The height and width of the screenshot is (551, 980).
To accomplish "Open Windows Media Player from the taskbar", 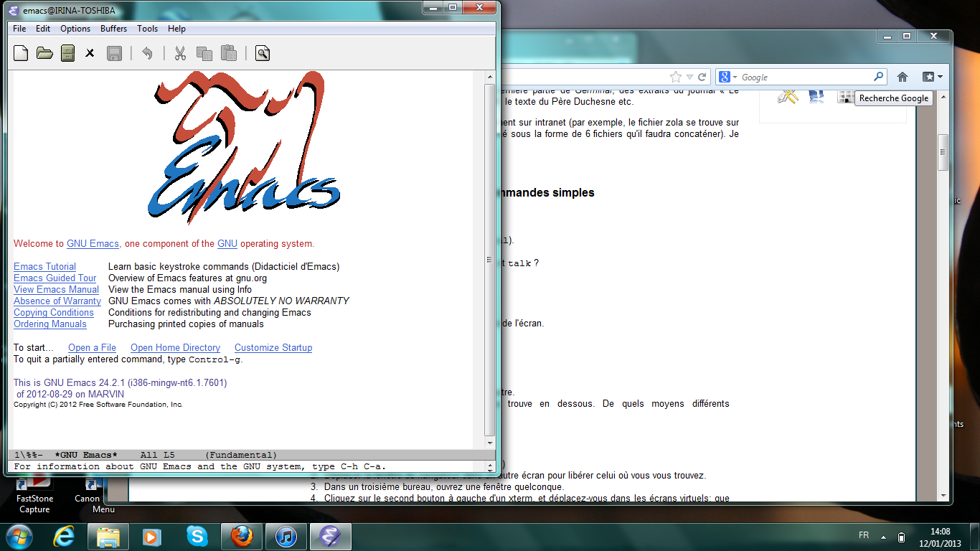I will pyautogui.click(x=151, y=536).
